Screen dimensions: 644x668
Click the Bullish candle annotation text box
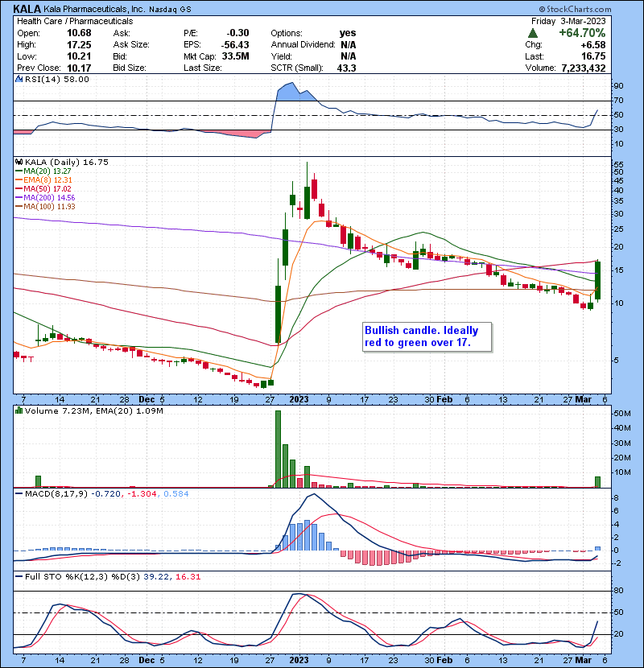427,336
